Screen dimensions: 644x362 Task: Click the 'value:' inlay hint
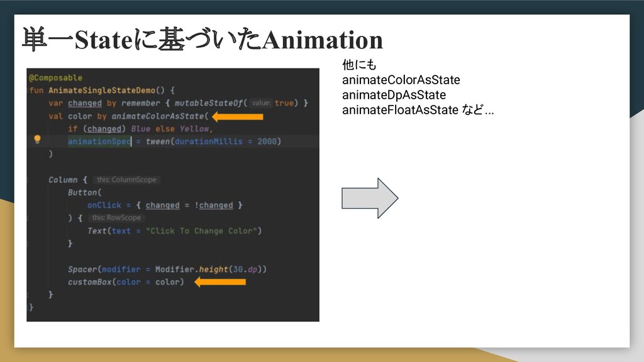tap(261, 103)
